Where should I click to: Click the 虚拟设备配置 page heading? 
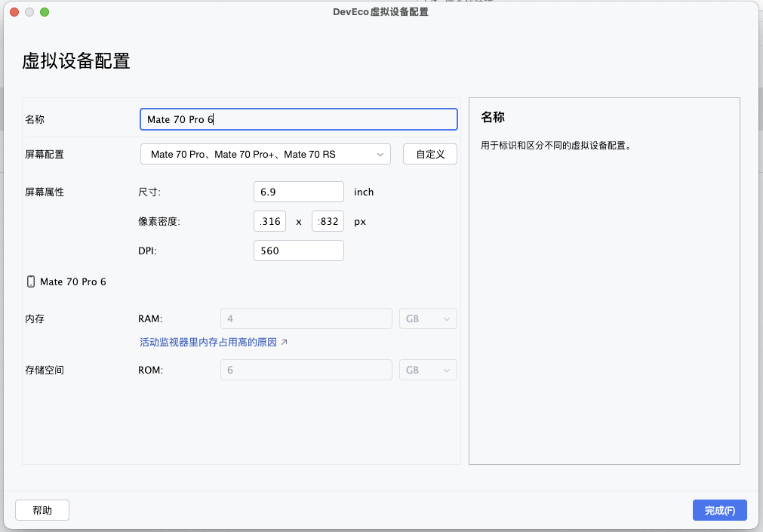tap(76, 61)
